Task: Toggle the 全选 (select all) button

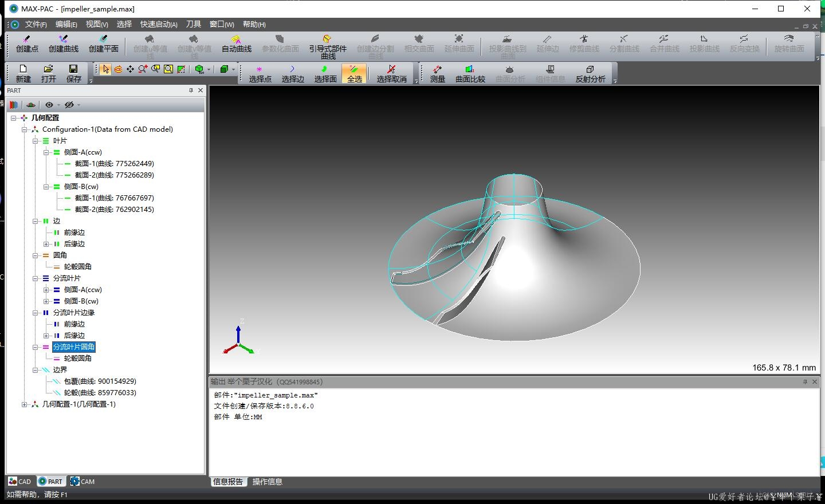Action: tap(355, 74)
